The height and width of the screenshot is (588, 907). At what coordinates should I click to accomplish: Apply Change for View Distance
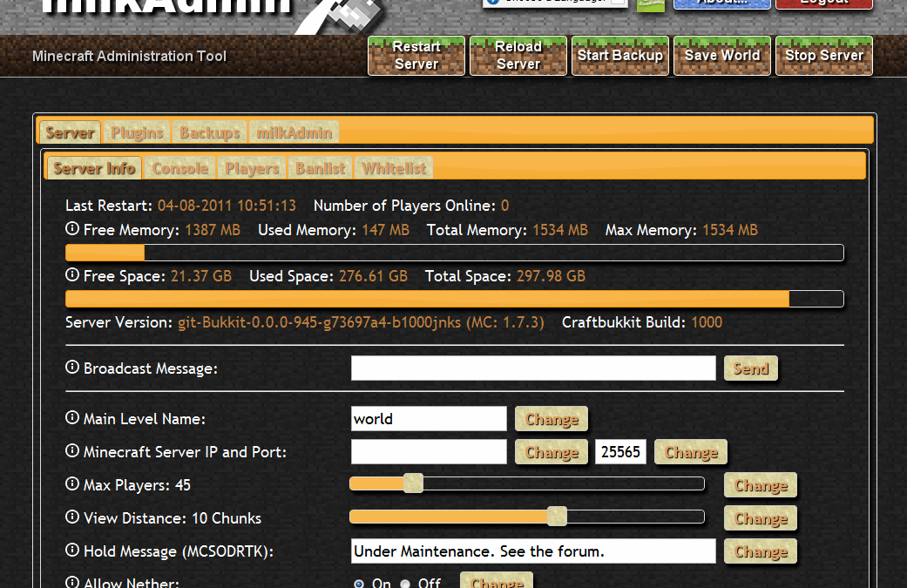pyautogui.click(x=761, y=518)
